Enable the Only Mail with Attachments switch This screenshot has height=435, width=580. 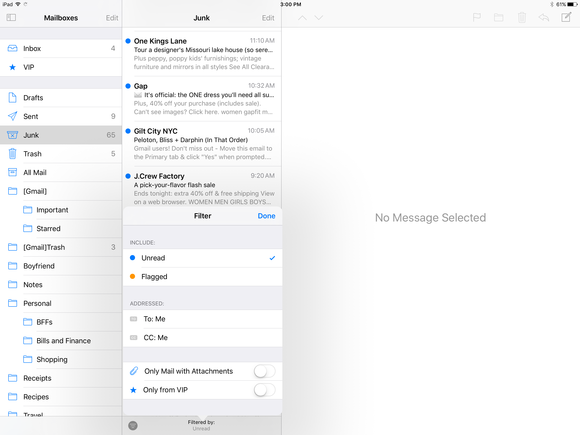[264, 371]
